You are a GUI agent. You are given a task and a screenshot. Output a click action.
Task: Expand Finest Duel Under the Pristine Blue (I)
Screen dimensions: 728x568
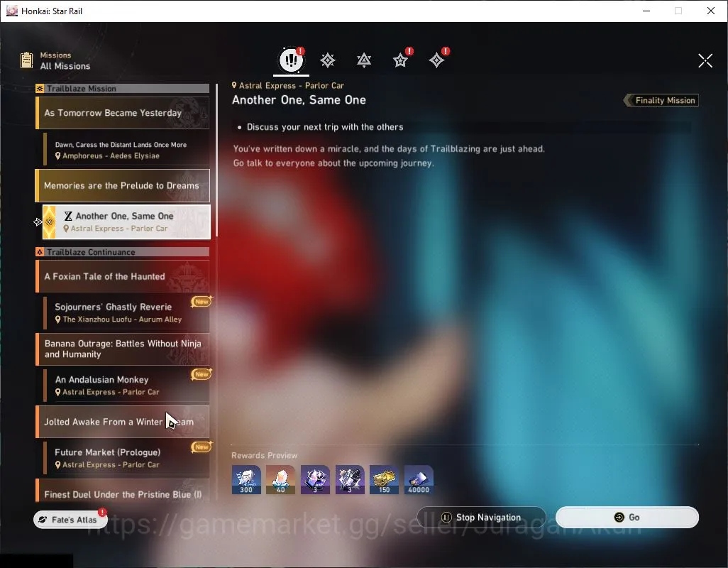(122, 491)
